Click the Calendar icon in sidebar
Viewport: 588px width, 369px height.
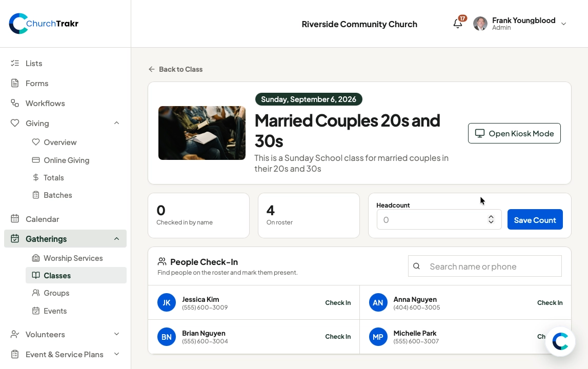pyautogui.click(x=15, y=219)
